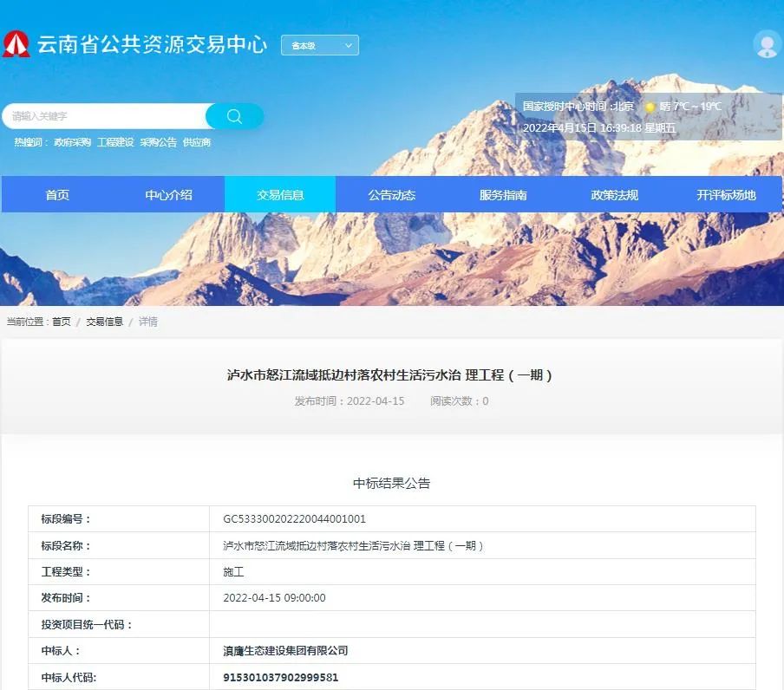The image size is (784, 690).
Task: Select the highlighted 交易信息 tab
Action: 279,194
